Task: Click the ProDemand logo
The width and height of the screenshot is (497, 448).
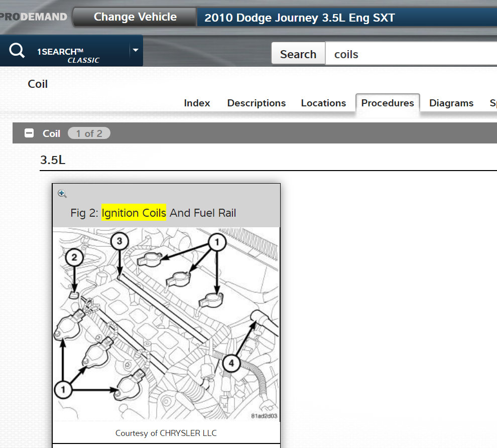Action: [x=34, y=17]
